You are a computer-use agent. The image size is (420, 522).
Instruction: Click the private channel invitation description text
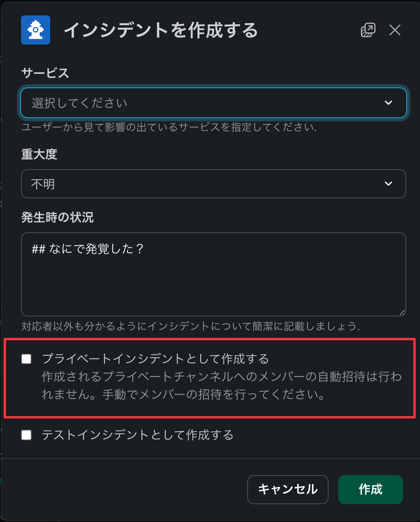221,386
